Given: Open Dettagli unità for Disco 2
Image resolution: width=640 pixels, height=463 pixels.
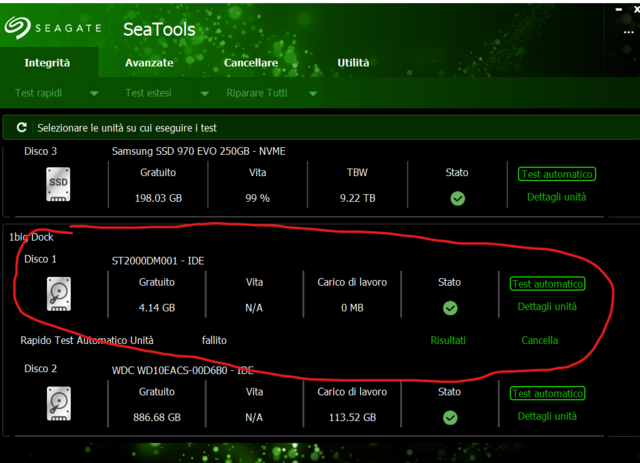Looking at the screenshot, I should click(x=547, y=416).
